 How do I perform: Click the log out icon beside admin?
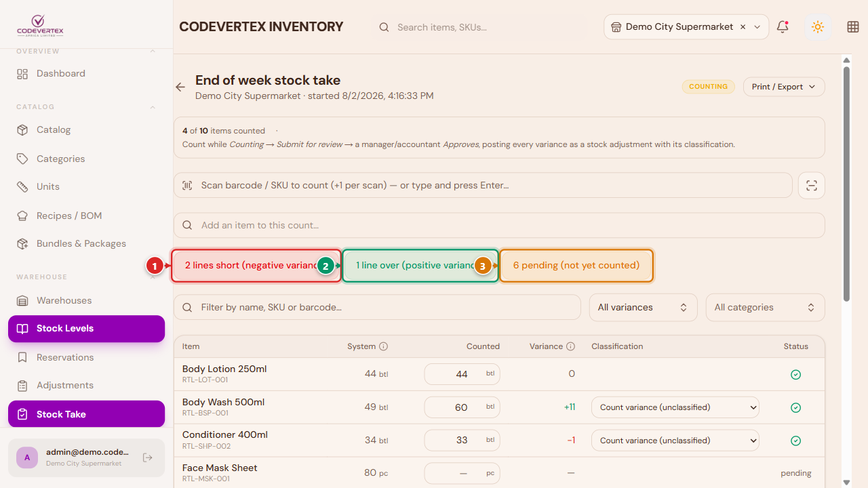[x=148, y=457]
